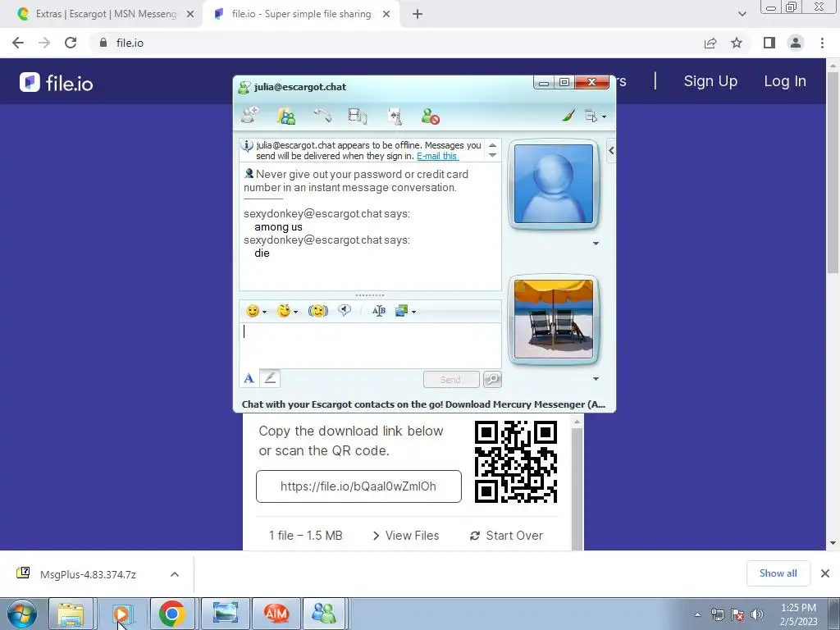Image resolution: width=840 pixels, height=630 pixels.
Task: Click Show all downloads
Action: (x=778, y=573)
